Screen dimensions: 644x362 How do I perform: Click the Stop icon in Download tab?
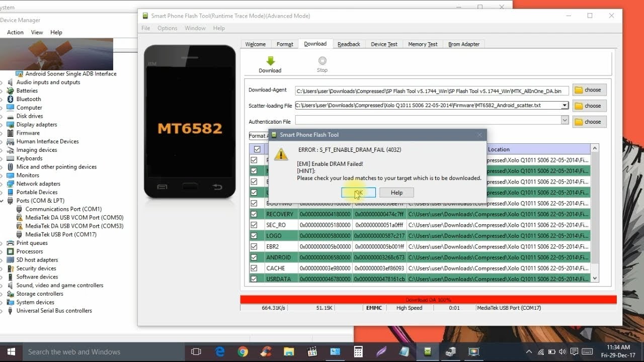pyautogui.click(x=322, y=61)
